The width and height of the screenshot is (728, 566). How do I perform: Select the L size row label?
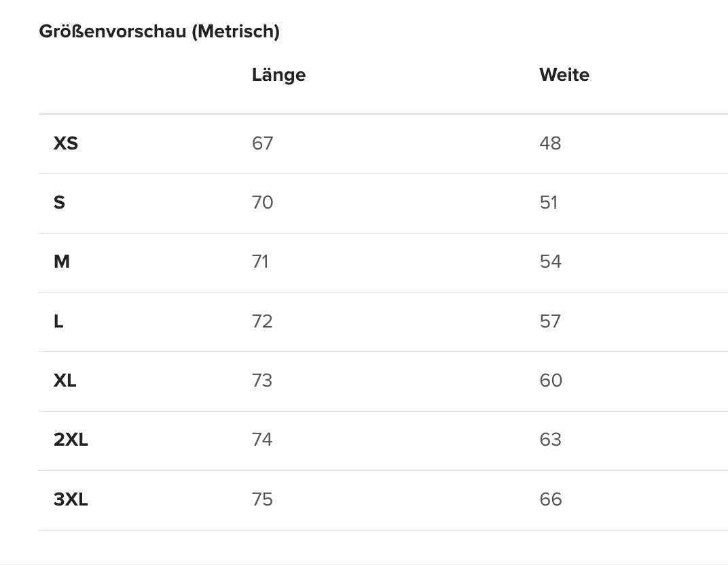[58, 321]
